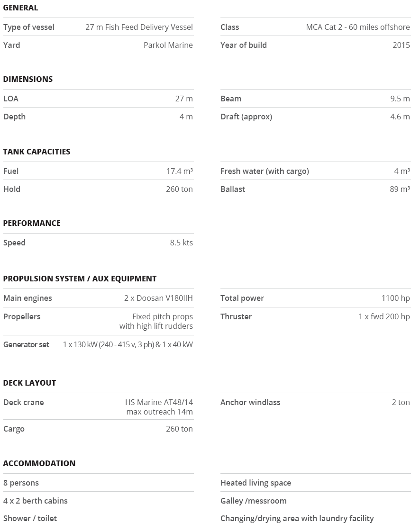Viewport: 420px width, 532px height.
Task: Click the TANK CAPACITIES heading
Action: [37, 152]
